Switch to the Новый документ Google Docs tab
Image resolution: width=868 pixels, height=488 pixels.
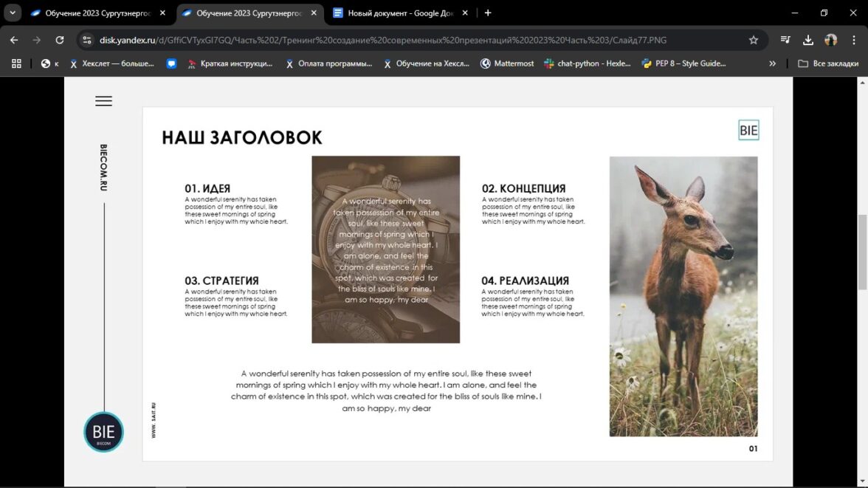coord(399,13)
